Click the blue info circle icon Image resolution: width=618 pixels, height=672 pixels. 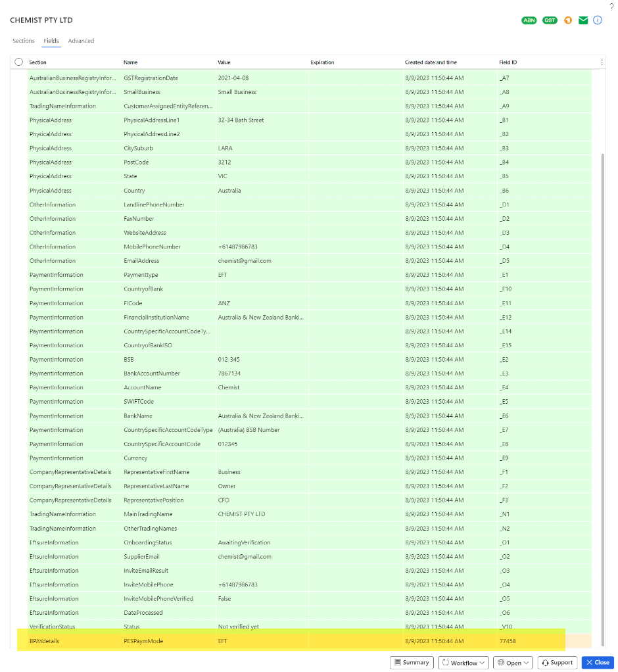click(x=598, y=20)
